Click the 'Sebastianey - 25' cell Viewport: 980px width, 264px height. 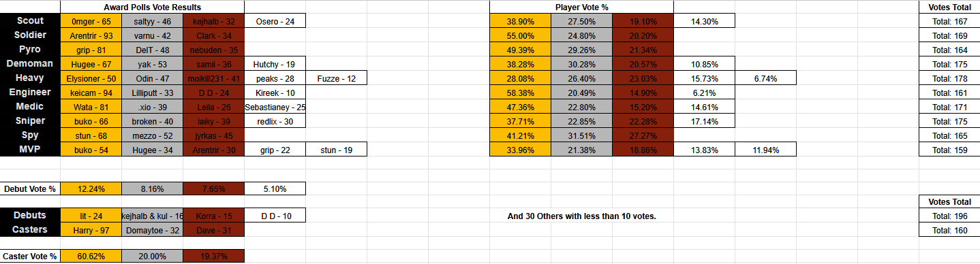click(x=275, y=107)
